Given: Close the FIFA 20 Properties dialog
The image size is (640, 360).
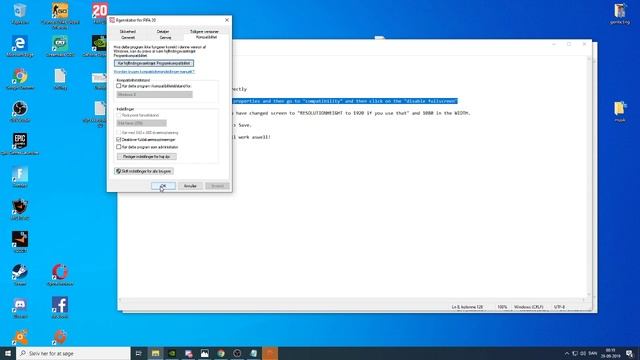Looking at the screenshot, I should click(x=227, y=20).
